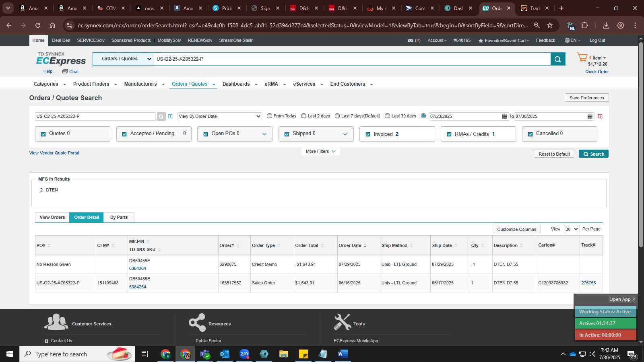
Task: Click the Save Preferences button
Action: pyautogui.click(x=586, y=98)
